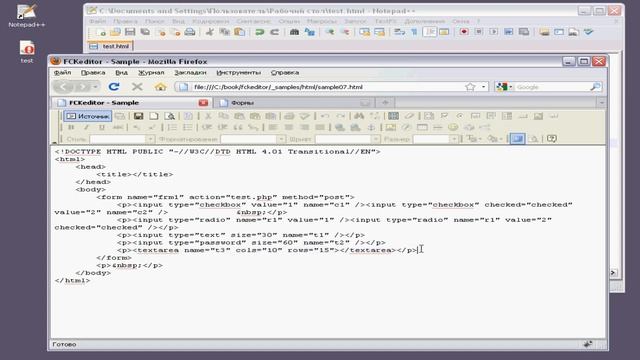Toggle Underline formatting in FCKeditor
The height and width of the screenshot is (360, 640).
click(x=102, y=128)
